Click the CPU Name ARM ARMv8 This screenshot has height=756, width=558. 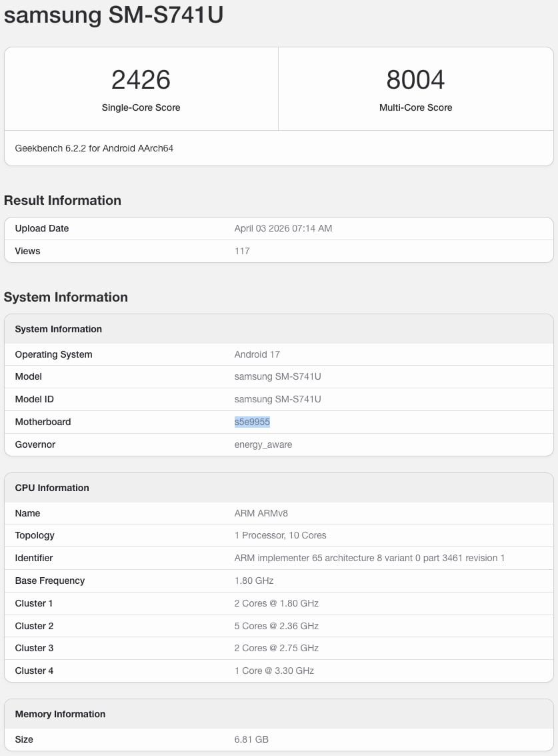pos(259,513)
